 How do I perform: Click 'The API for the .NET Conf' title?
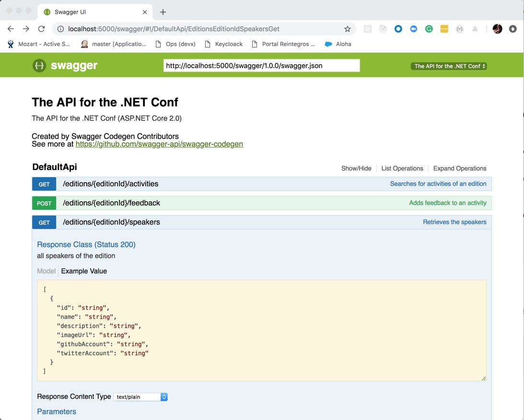(105, 102)
